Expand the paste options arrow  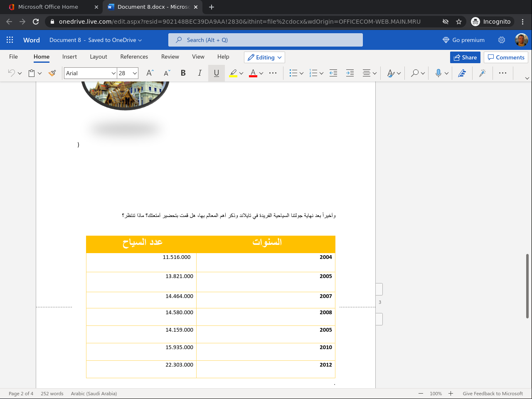[40, 74]
